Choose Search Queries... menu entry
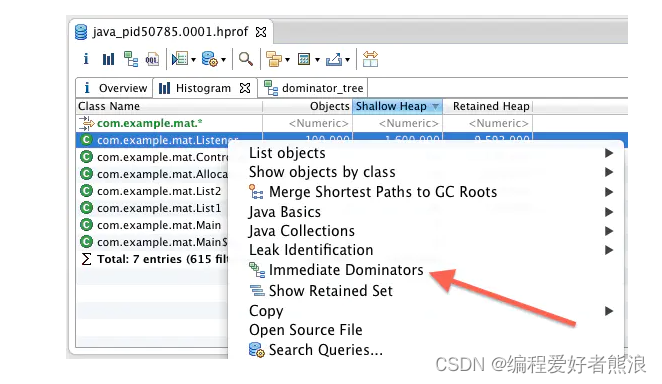This screenshot has height=384, width=662. point(426,350)
